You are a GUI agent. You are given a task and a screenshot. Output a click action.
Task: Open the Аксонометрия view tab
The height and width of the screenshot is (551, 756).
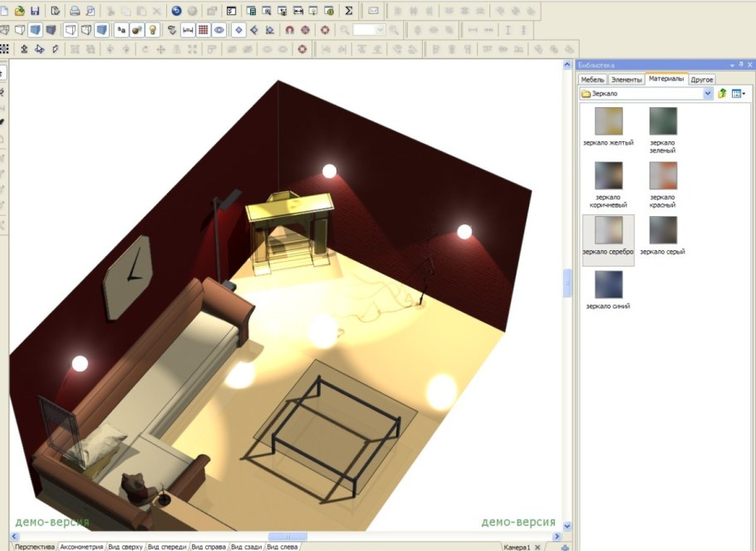pyautogui.click(x=81, y=547)
